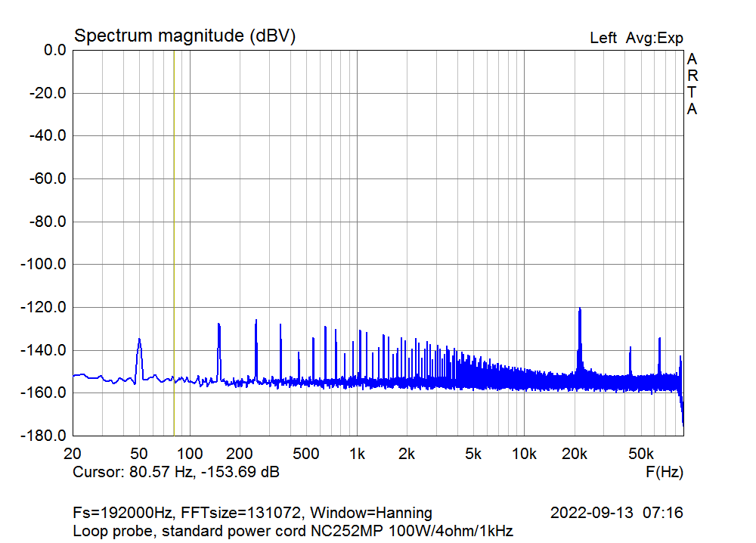The image size is (756, 543).
Task: Click the vertical ARTA label at right edge
Action: coord(692,84)
